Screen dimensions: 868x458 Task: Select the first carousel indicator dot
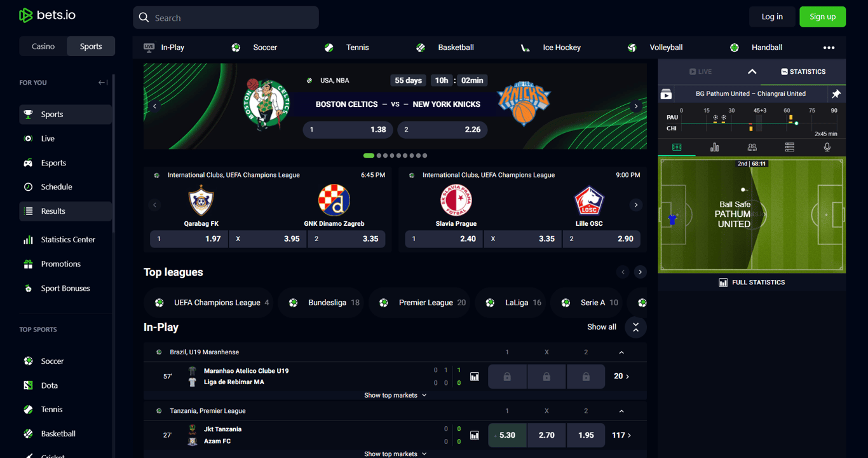click(369, 155)
